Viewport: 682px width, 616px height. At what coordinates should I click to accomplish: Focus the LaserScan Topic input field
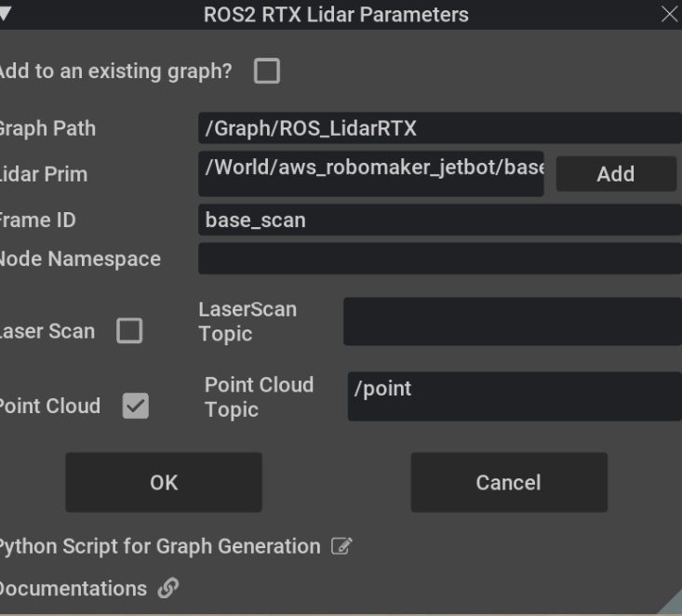pos(513,321)
